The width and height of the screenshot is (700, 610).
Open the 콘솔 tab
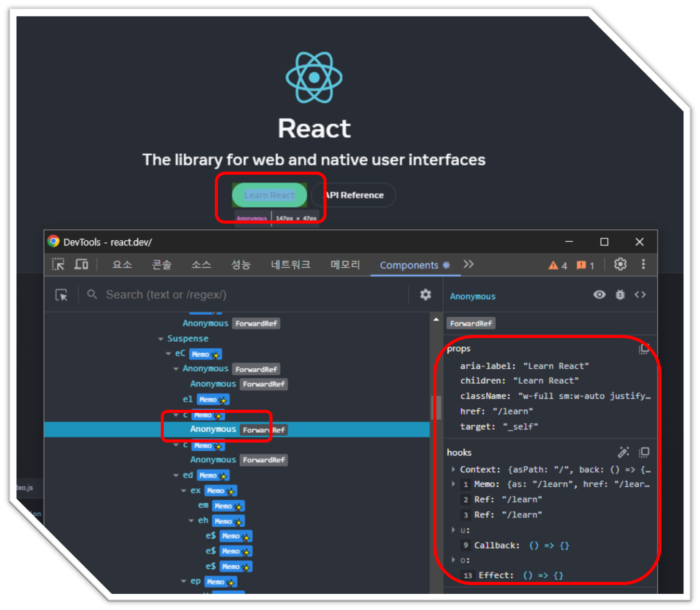click(x=162, y=265)
